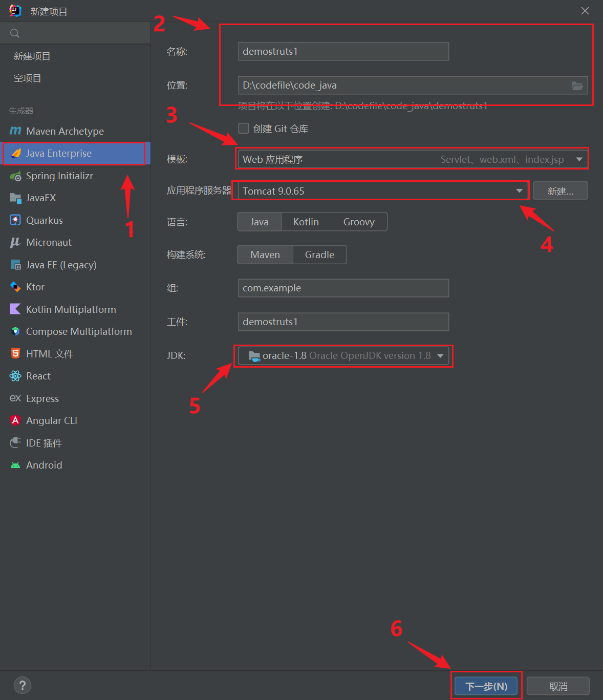Image resolution: width=603 pixels, height=700 pixels.
Task: Enable the 创建 Git 仓库 checkbox
Action: pyautogui.click(x=244, y=129)
